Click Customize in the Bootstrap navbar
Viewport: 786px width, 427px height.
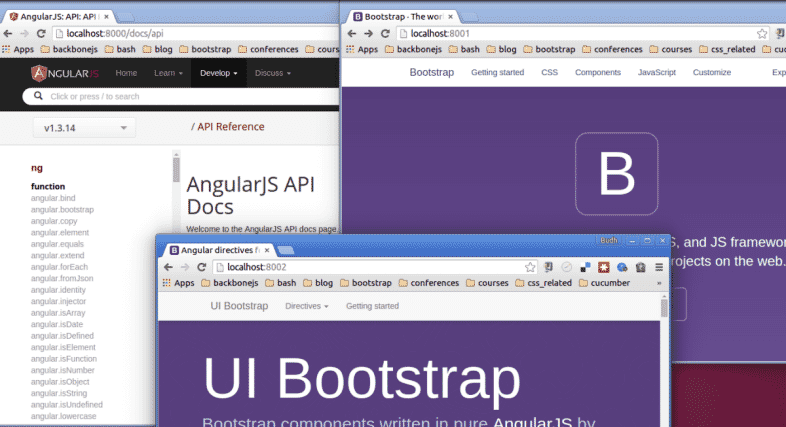(711, 73)
